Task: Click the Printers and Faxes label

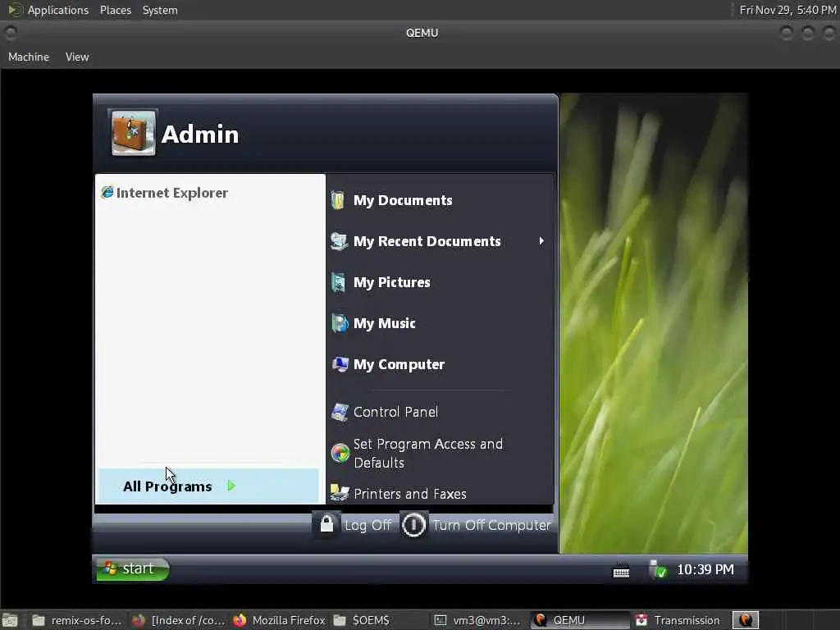Action: point(410,494)
